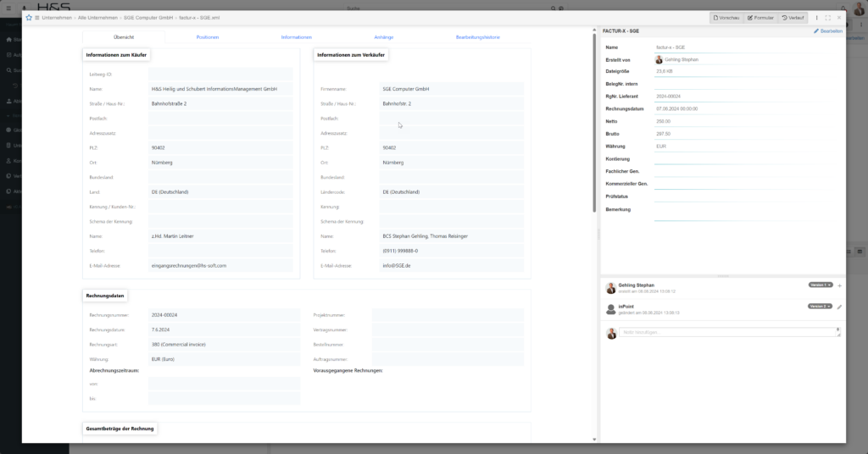Click the Rechnungsdatum field 7.6.2024

click(224, 329)
